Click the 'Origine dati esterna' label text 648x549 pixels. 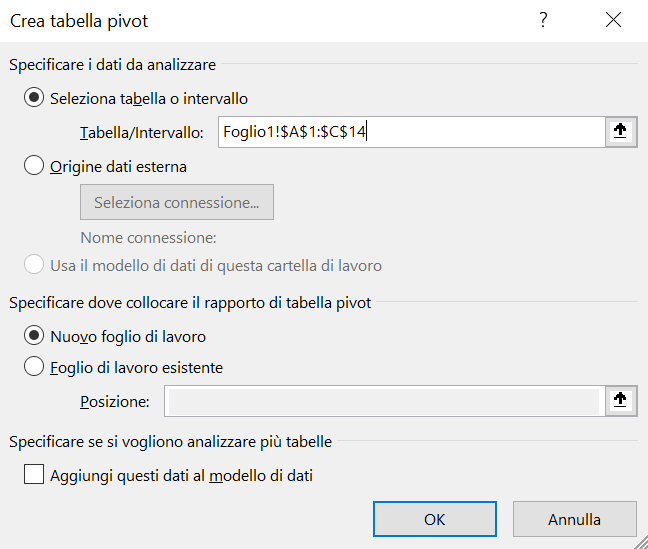pyautogui.click(x=118, y=167)
